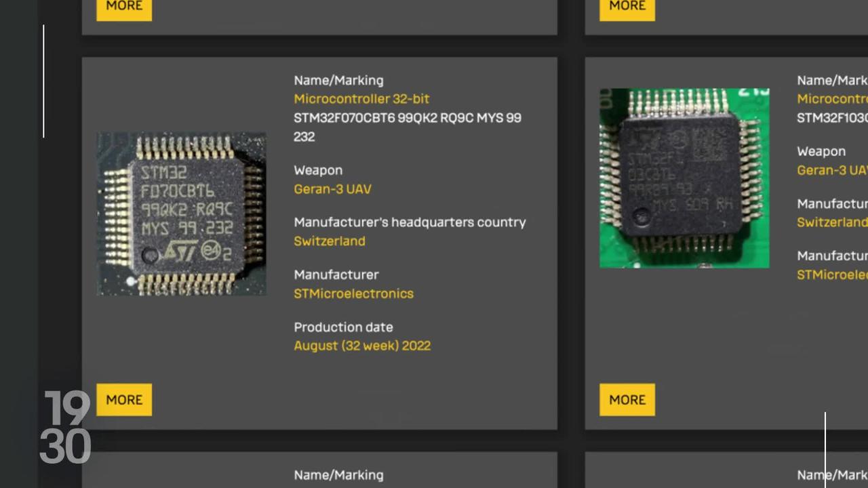The image size is (868, 488).
Task: Open the truncated STMicroelectronics link in the STM32F103 card
Action: pos(832,274)
